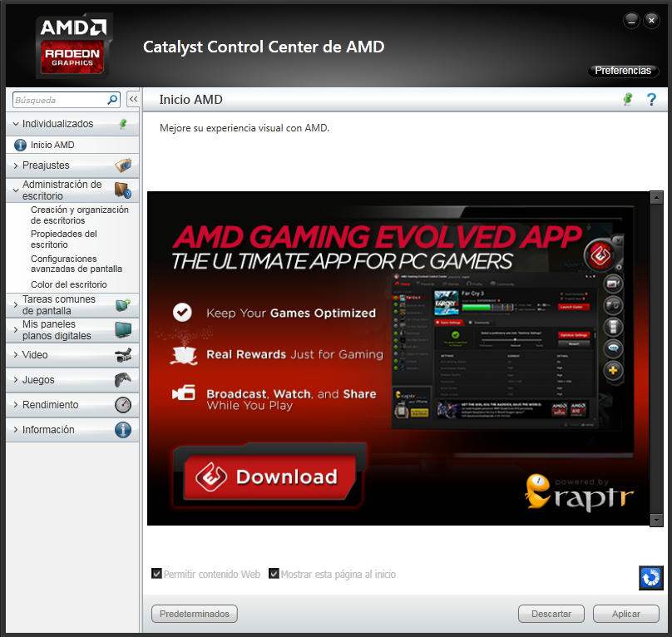Screen dimensions: 672x637
Task: Expand the Juegos section chevron
Action: [16, 380]
